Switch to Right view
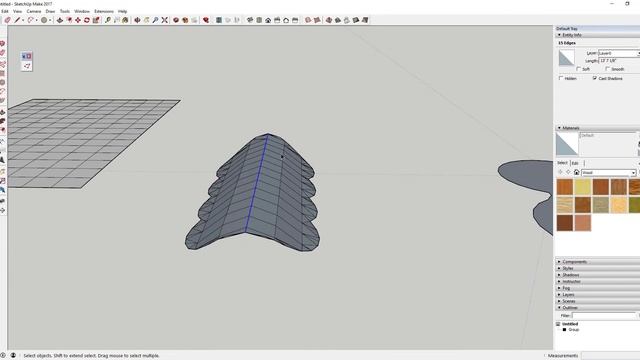640x360 pixels. pos(277,20)
